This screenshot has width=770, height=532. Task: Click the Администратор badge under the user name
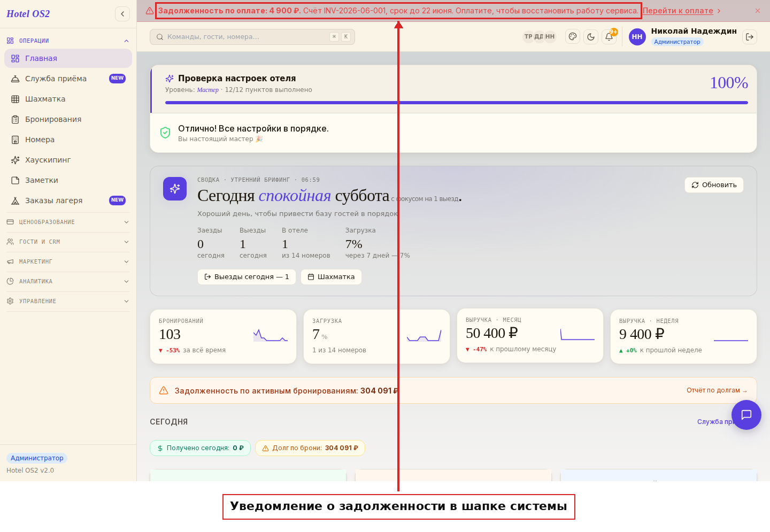677,42
